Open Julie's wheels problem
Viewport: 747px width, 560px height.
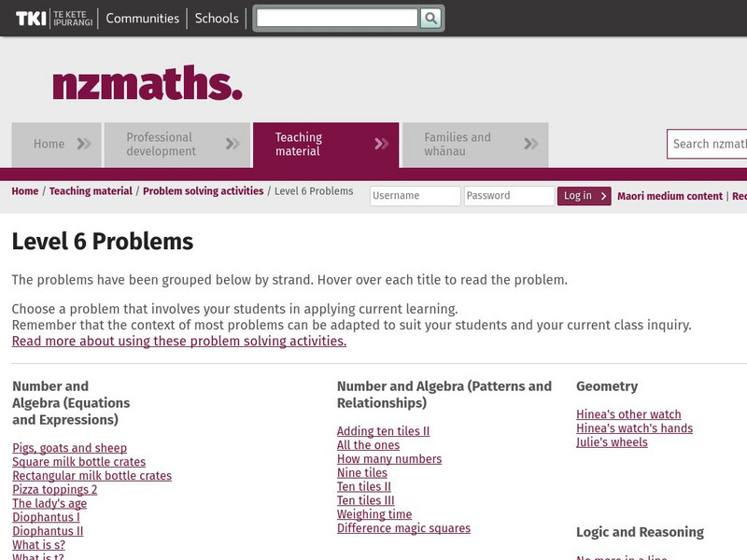(x=612, y=441)
